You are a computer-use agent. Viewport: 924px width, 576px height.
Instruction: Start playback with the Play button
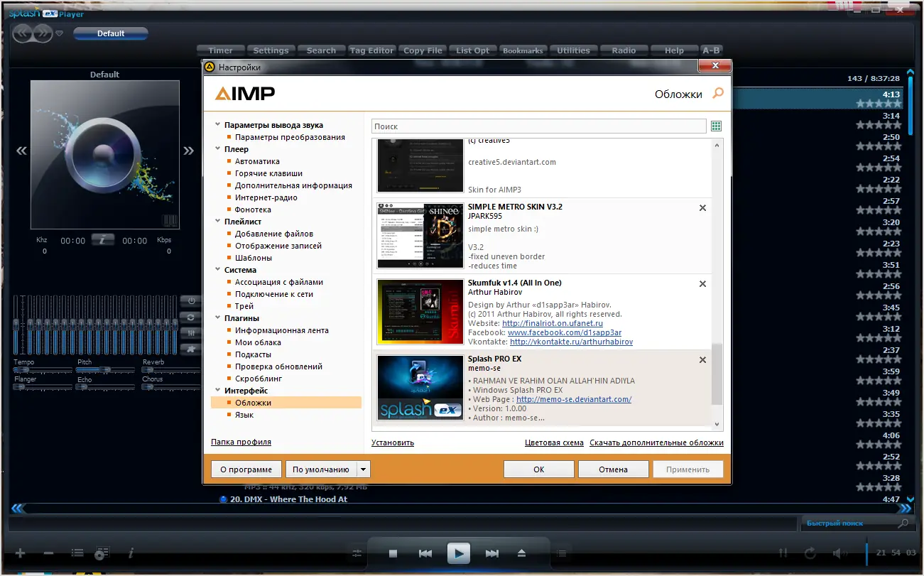click(x=459, y=553)
